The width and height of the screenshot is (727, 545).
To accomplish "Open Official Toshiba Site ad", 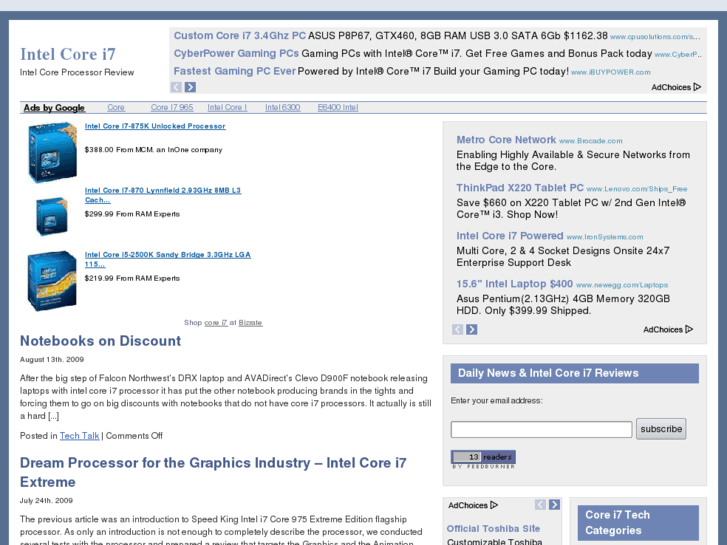I will tap(493, 528).
